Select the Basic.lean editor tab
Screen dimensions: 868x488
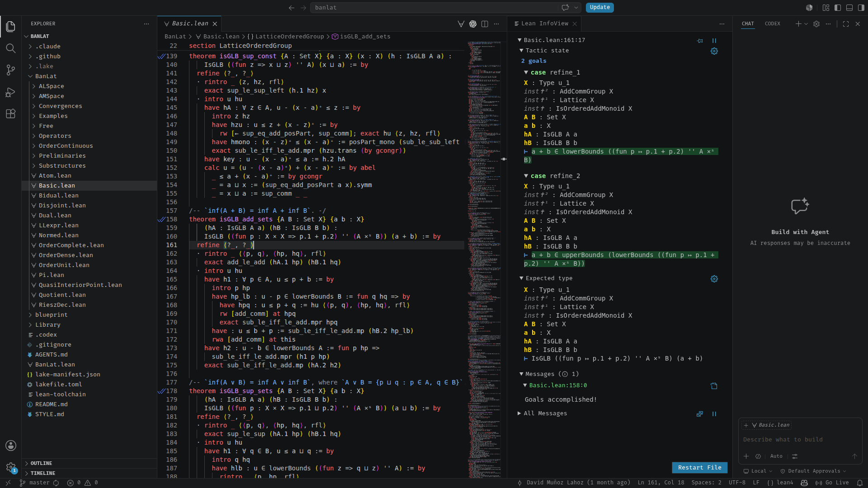tap(190, 23)
